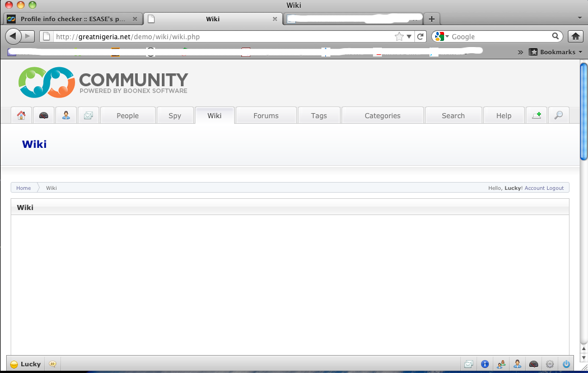This screenshot has width=588, height=373.
Task: Open a new browser tab
Action: [432, 18]
